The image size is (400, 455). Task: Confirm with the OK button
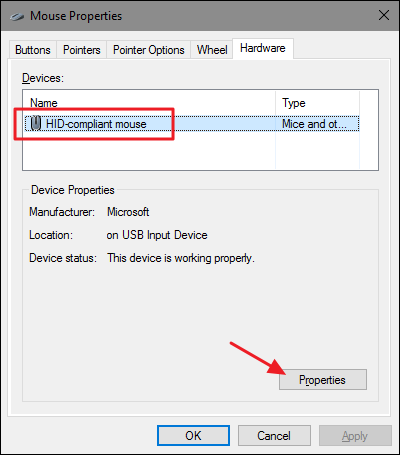193,435
